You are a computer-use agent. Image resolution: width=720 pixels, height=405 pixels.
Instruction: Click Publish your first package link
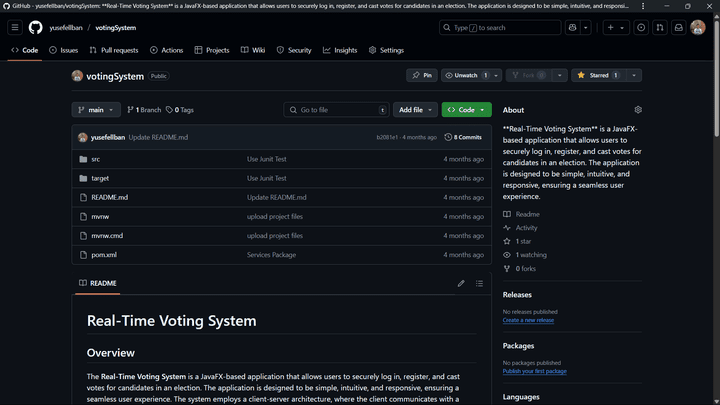pyautogui.click(x=534, y=371)
